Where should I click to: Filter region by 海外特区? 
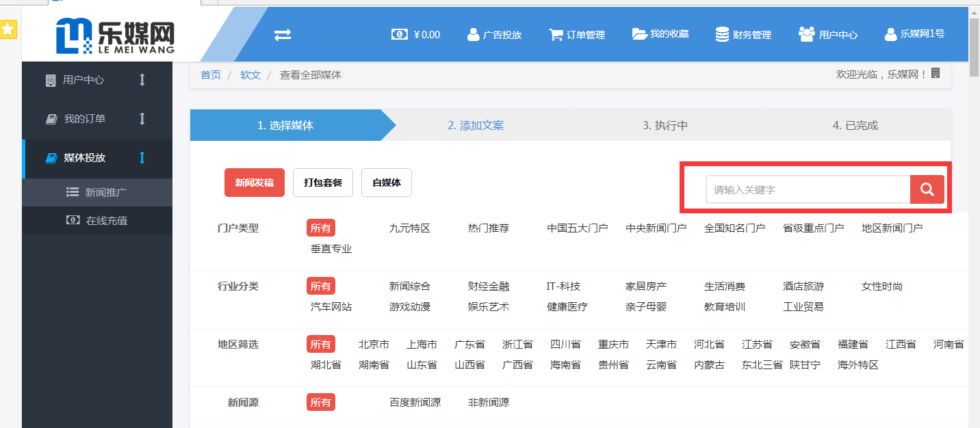[x=858, y=365]
